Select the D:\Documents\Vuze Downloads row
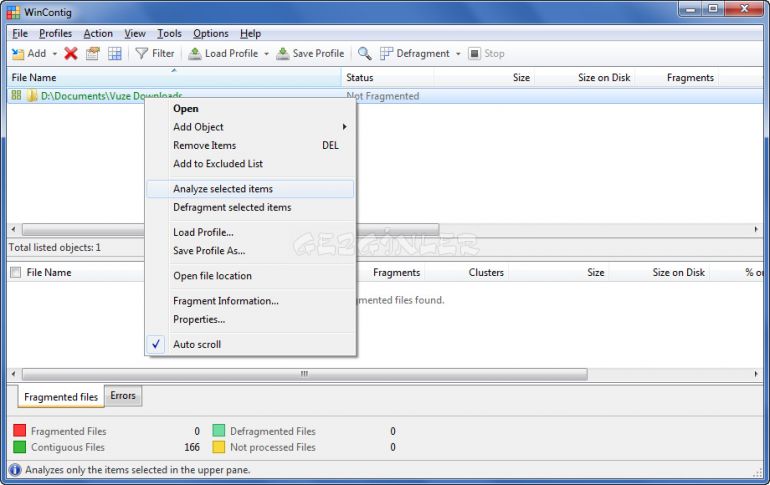 [385, 96]
